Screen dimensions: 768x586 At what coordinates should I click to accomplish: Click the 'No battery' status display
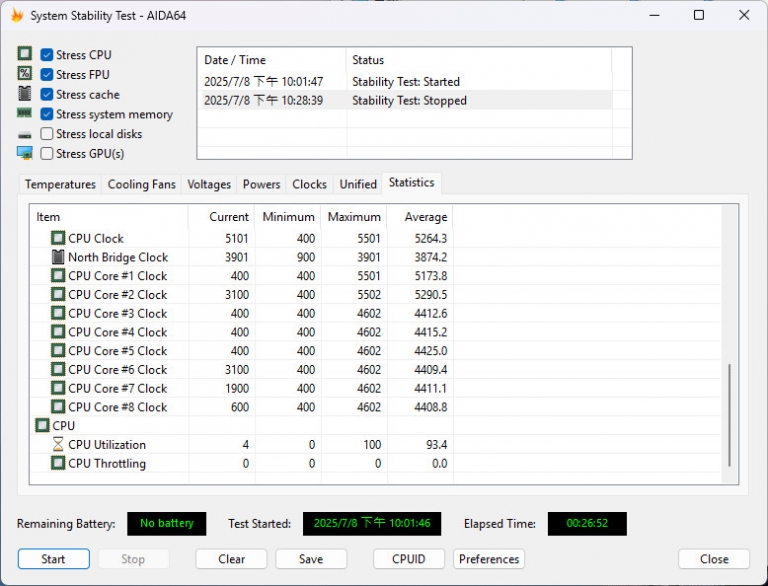(x=167, y=523)
